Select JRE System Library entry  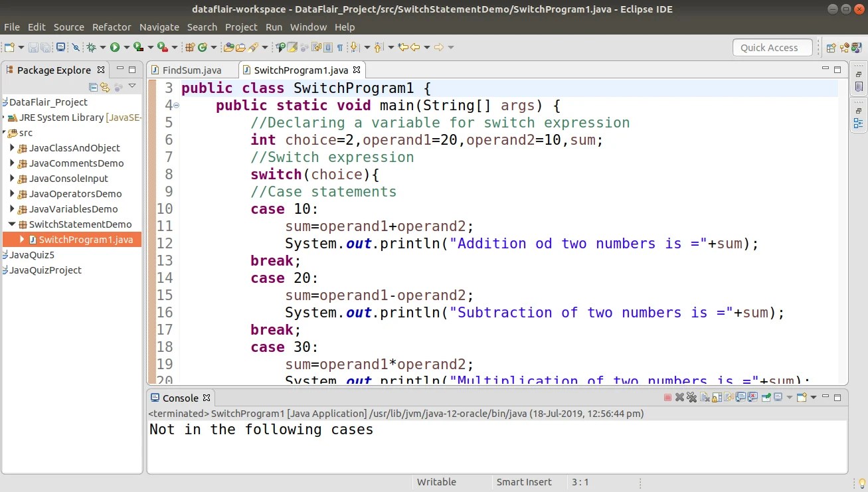tap(80, 118)
